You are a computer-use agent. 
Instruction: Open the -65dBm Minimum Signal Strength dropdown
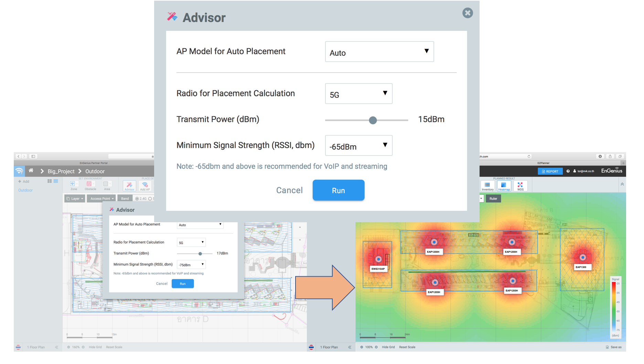359,146
